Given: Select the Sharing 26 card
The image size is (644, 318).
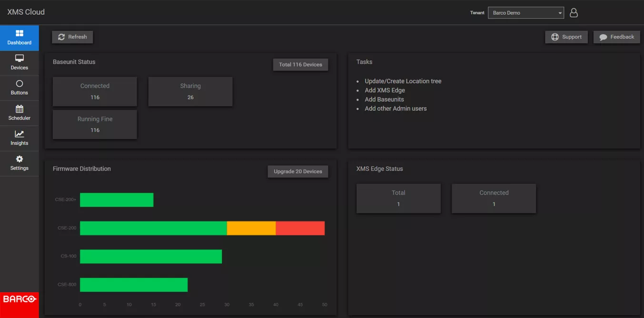Looking at the screenshot, I should (x=190, y=91).
